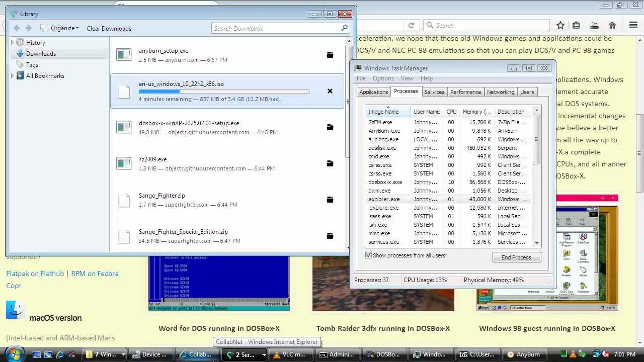This screenshot has width=644, height=362.
Task: Expand the 2 Serpent taskbar group arrow
Action: click(264, 354)
